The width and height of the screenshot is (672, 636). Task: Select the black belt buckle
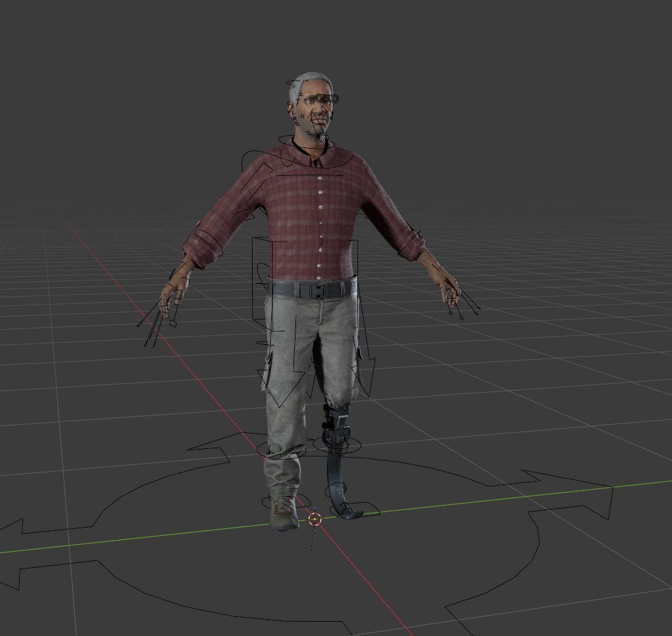318,291
